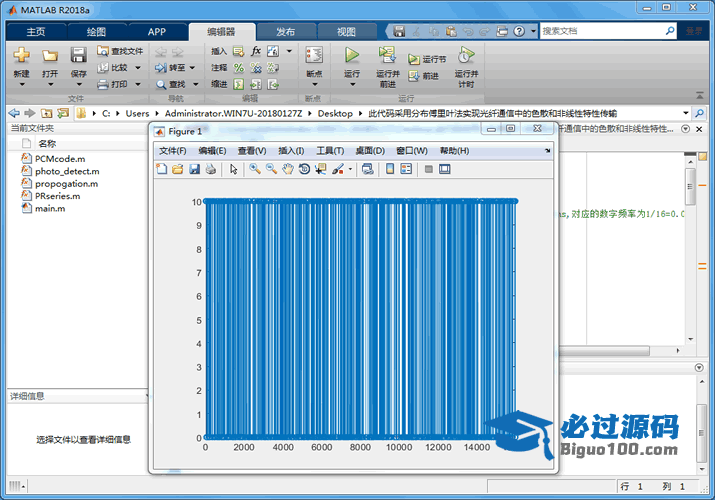Click Show Plot Tools and dock icon

point(445,169)
